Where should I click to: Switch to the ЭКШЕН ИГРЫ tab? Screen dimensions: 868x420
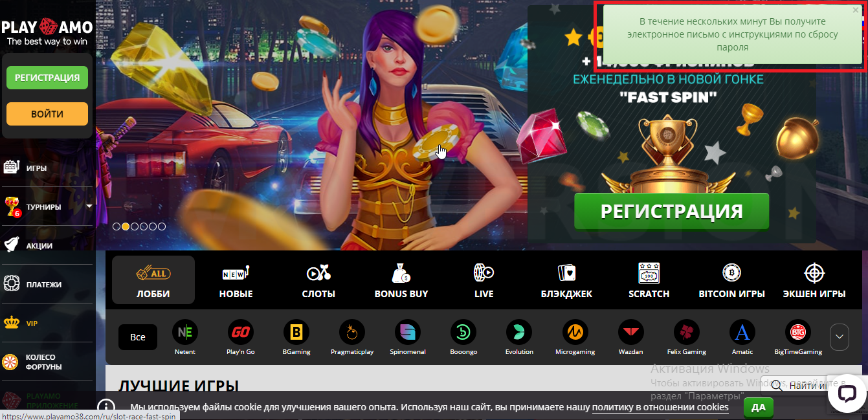[814, 280]
